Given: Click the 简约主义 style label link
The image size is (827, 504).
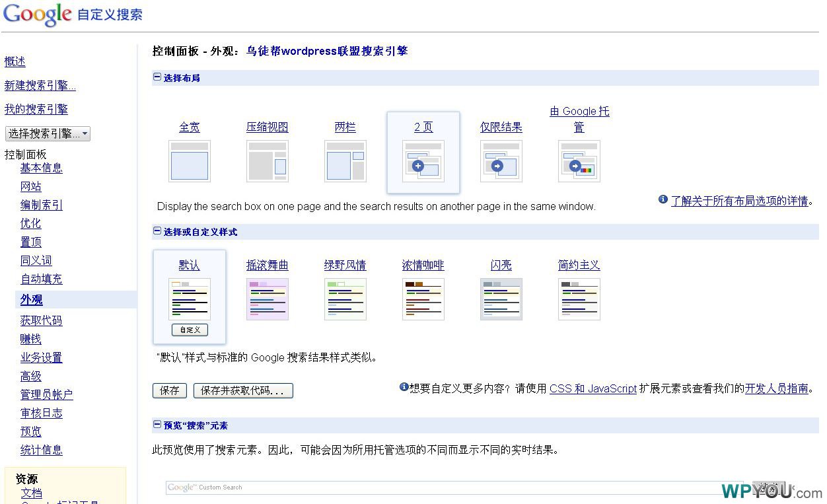Looking at the screenshot, I should click(x=579, y=265).
